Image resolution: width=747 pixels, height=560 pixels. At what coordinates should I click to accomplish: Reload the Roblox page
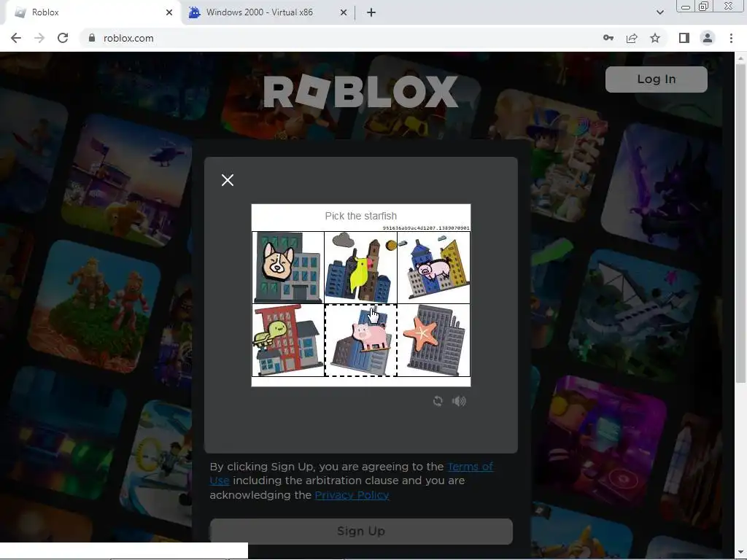(x=63, y=38)
